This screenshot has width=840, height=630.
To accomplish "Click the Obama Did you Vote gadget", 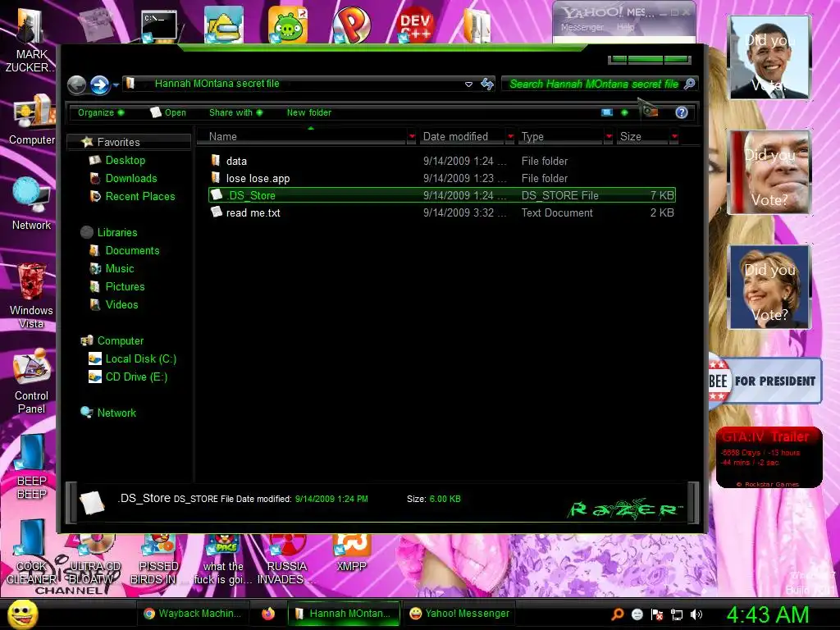I will click(769, 57).
